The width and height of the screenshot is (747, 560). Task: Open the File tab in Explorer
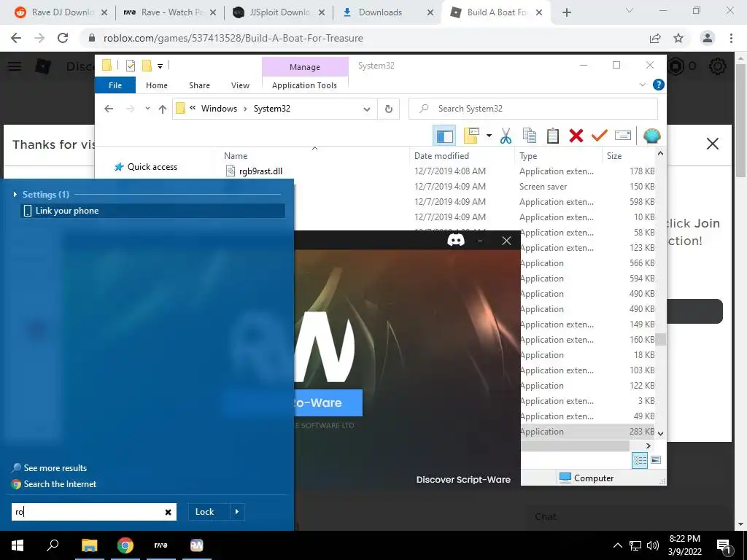point(115,85)
